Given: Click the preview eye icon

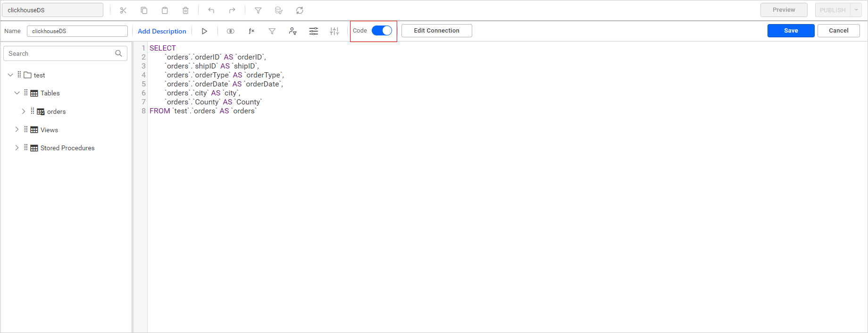Looking at the screenshot, I should (x=231, y=31).
